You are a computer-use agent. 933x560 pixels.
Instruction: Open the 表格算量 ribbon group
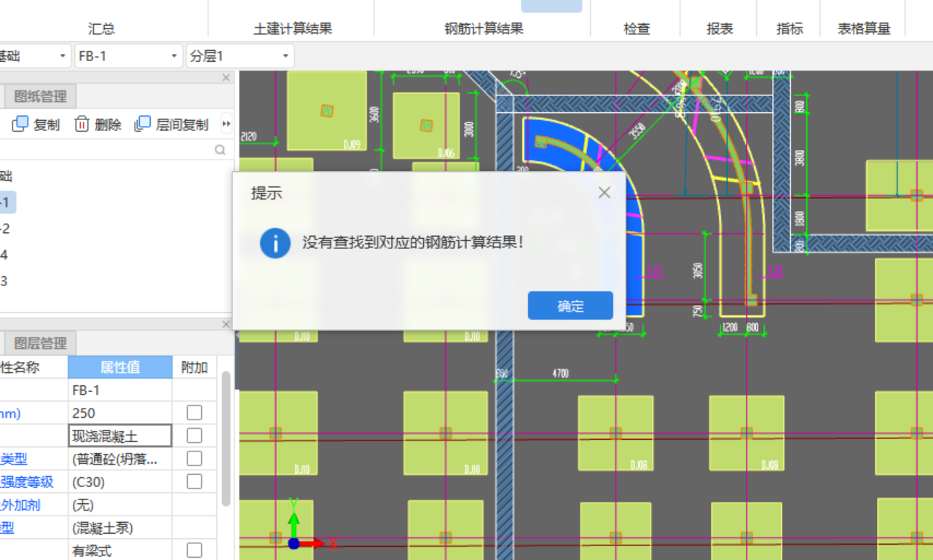pos(864,29)
